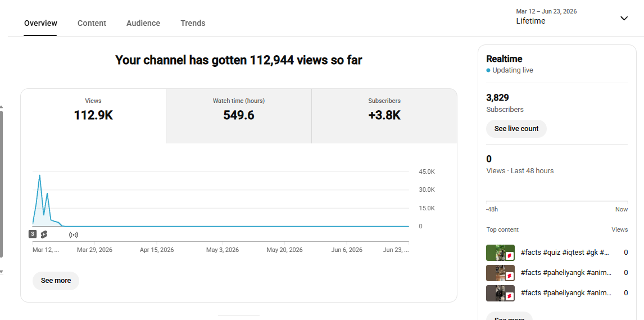Expand the Lifetime date range dropdown arrow
Image resolution: width=644 pixels, height=320 pixels.
(x=624, y=18)
